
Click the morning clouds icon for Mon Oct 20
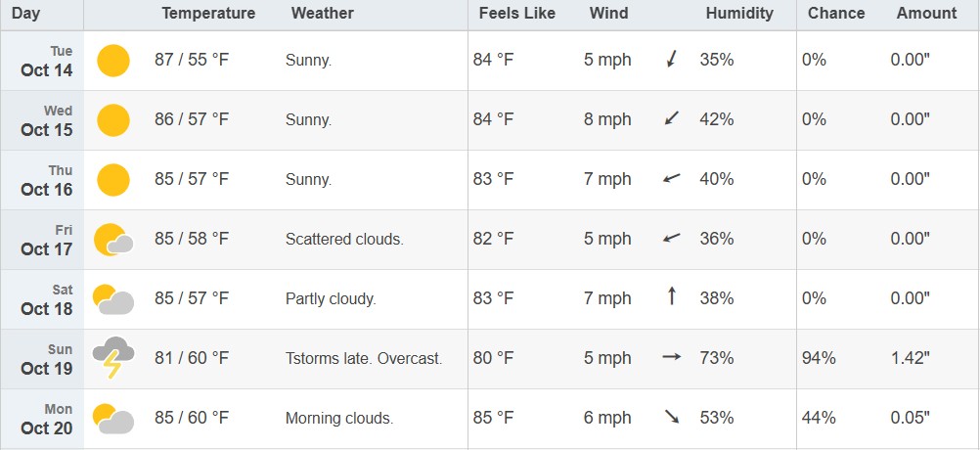tap(113, 419)
